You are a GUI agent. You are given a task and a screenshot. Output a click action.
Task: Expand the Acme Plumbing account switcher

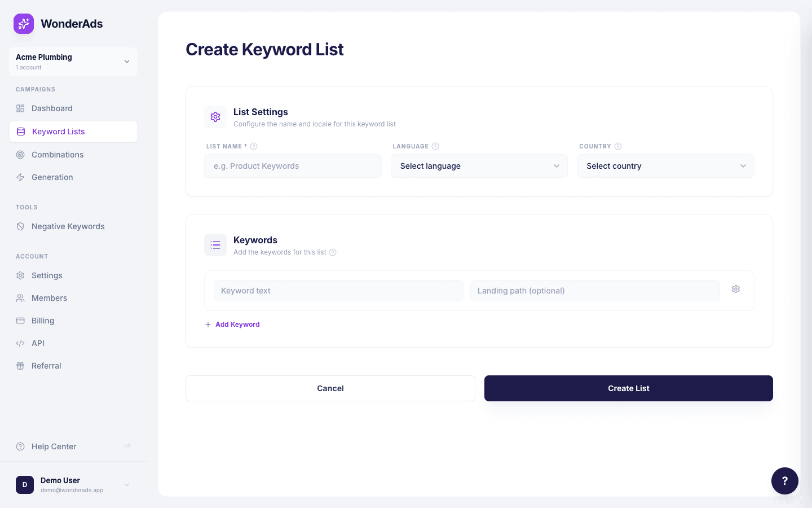73,61
